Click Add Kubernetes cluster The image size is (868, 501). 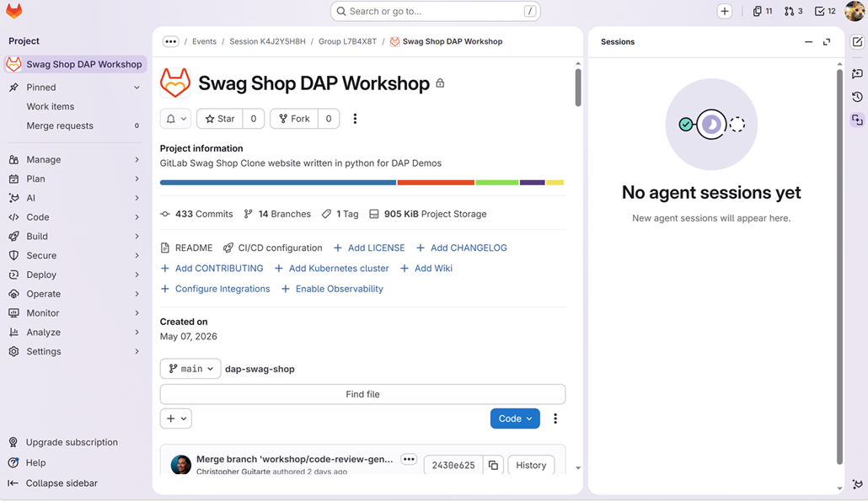331,269
